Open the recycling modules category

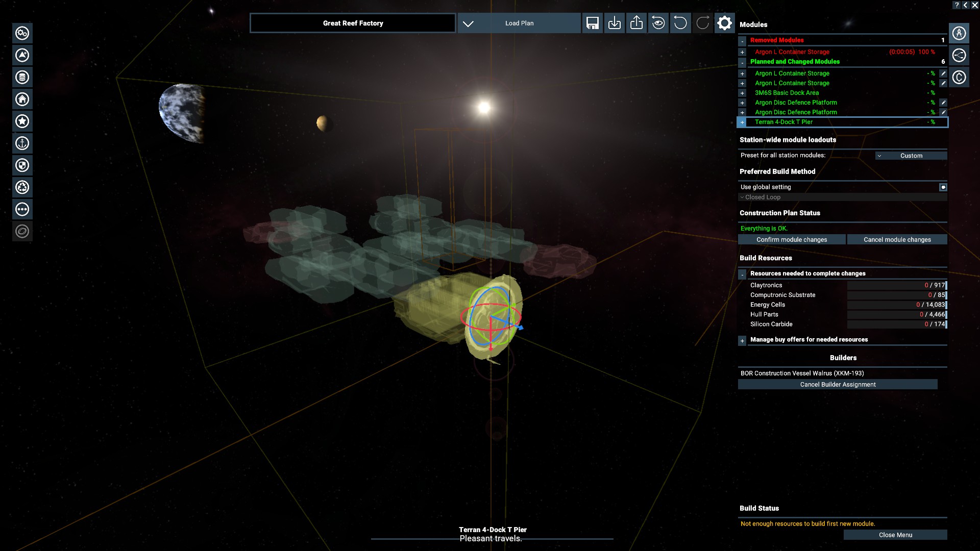tap(22, 187)
